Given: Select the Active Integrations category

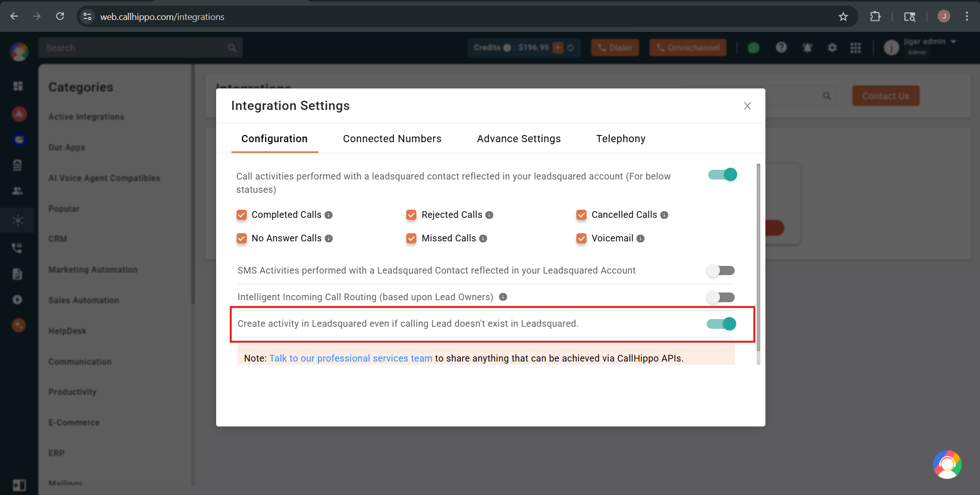Looking at the screenshot, I should click(86, 117).
